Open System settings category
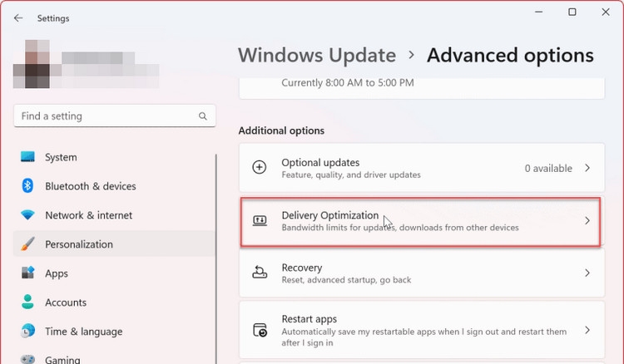 coord(114,157)
